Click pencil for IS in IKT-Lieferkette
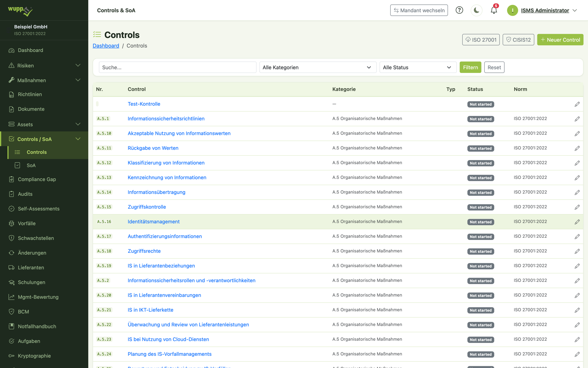Image resolution: width=588 pixels, height=368 pixels. pos(577,310)
